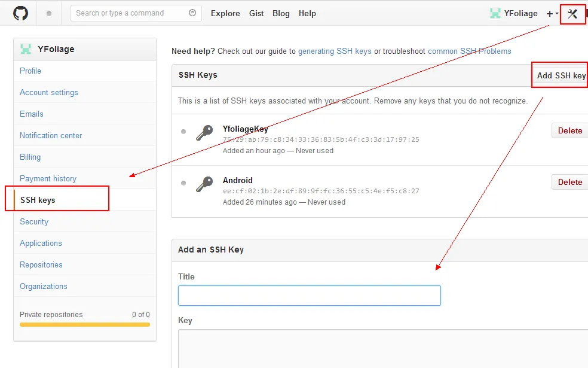Open the Explore menu item
588x368 pixels.
[x=225, y=14]
